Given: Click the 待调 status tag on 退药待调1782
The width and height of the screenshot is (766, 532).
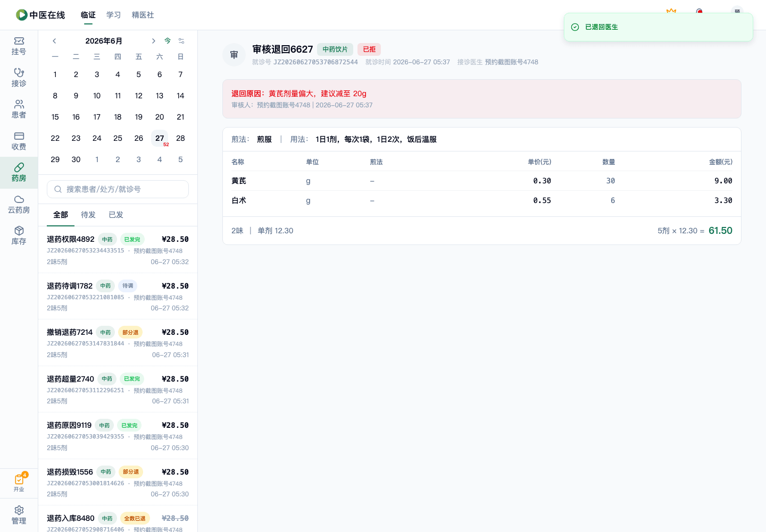Looking at the screenshot, I should pyautogui.click(x=128, y=286).
